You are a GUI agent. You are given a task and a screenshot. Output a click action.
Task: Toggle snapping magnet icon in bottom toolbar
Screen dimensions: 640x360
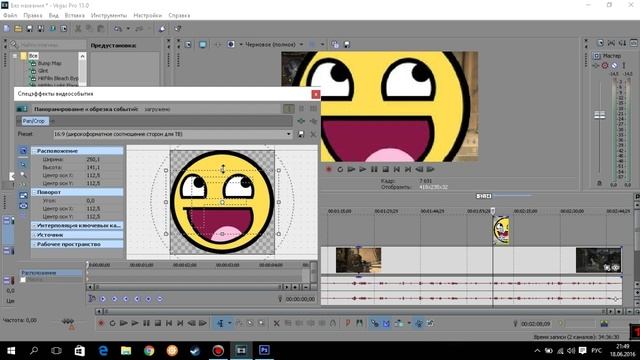pyautogui.click(x=375, y=323)
